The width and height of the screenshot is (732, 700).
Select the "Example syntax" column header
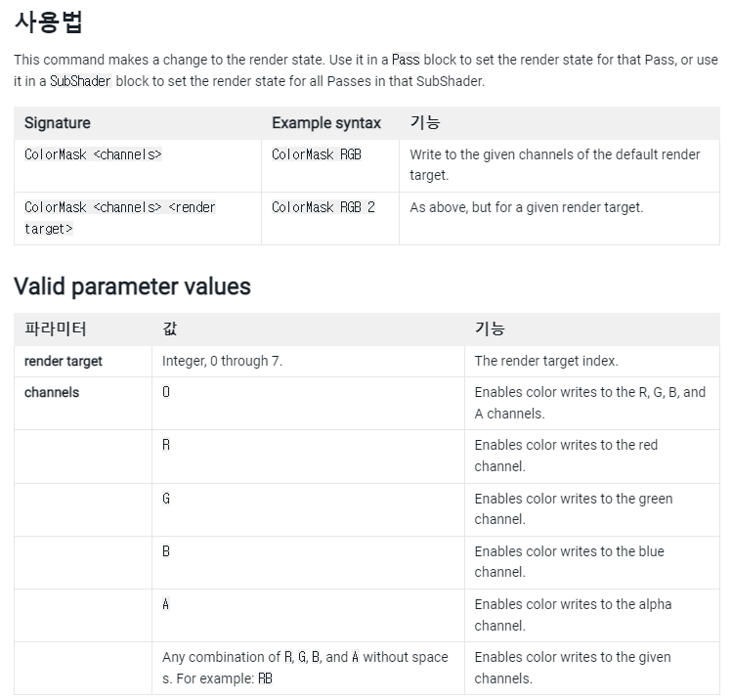tap(325, 123)
